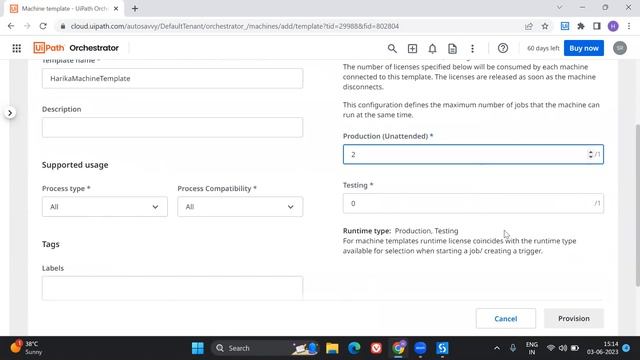The width and height of the screenshot is (640, 360).
Task: Click the Provision button
Action: [573, 318]
